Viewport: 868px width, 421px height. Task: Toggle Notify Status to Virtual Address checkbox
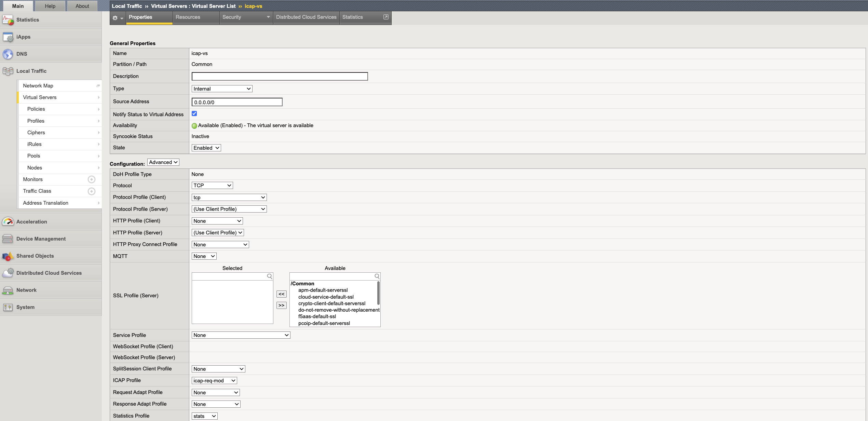194,114
